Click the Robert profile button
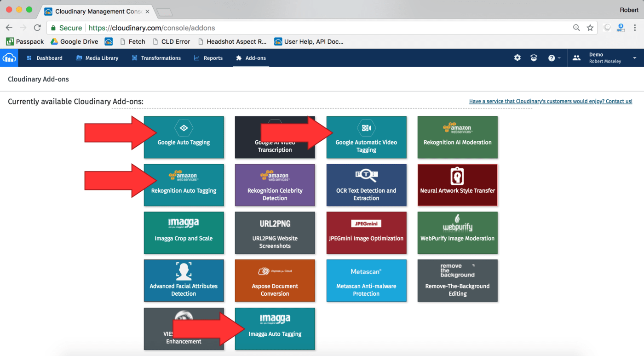This screenshot has width=644, height=356. pos(629,10)
